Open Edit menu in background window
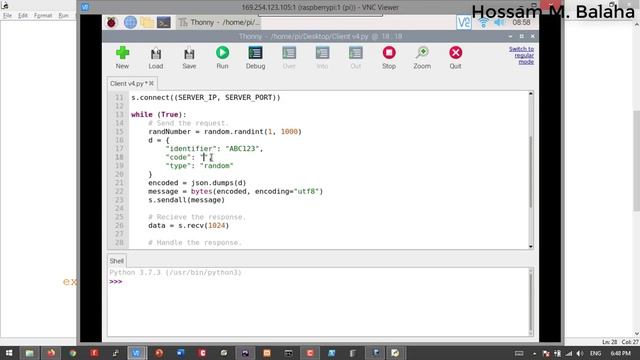The image size is (640, 360). 22,16
